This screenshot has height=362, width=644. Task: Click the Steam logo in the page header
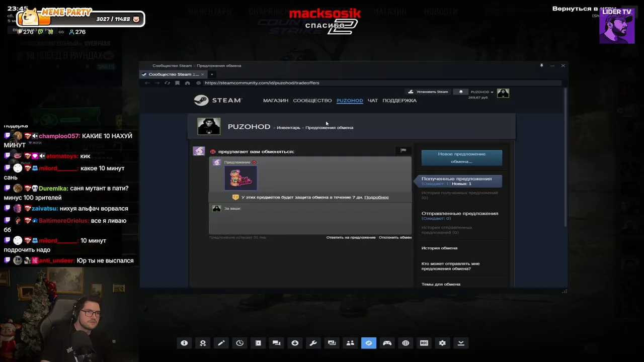click(x=218, y=101)
